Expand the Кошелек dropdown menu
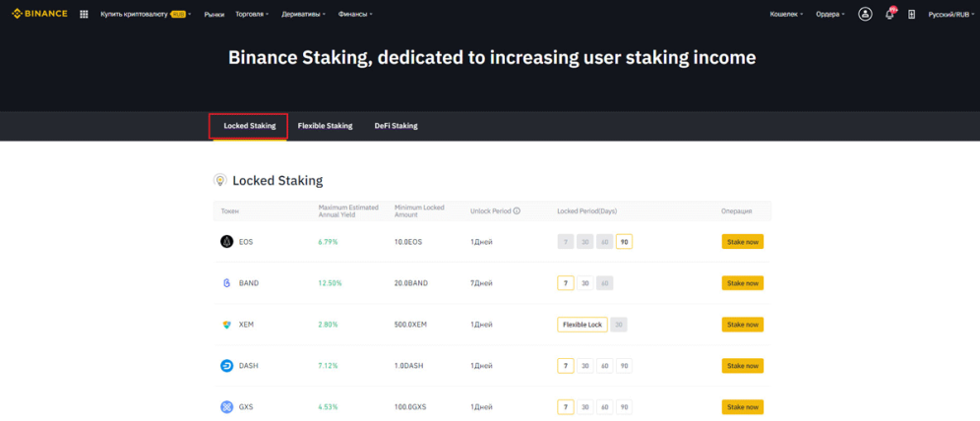This screenshot has width=980, height=421. click(x=786, y=14)
